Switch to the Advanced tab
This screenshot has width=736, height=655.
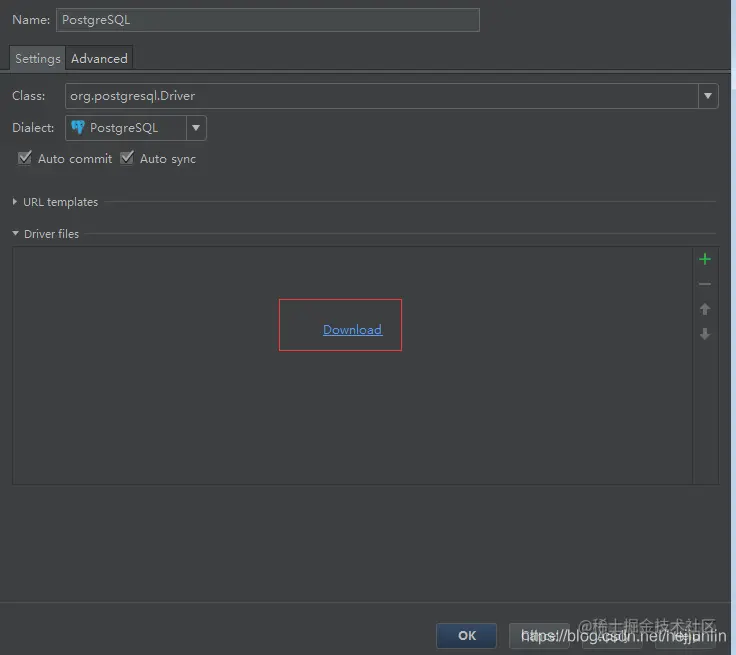(x=99, y=58)
